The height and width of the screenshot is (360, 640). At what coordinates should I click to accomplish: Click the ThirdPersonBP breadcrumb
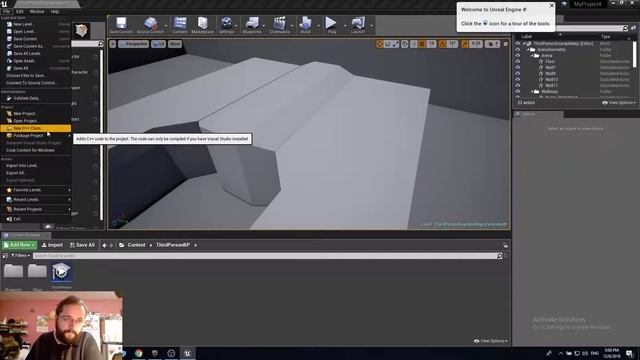click(173, 245)
